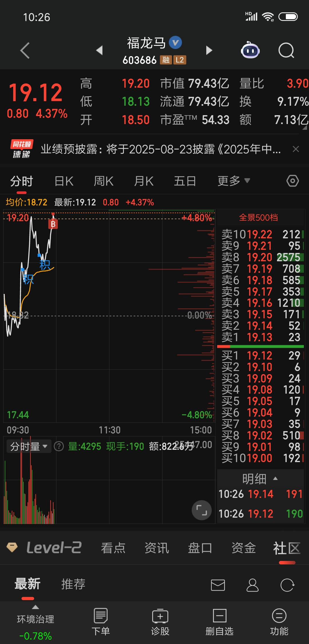309x644 pixels.
Task: Open the Level-2 tab
Action: coord(54,547)
